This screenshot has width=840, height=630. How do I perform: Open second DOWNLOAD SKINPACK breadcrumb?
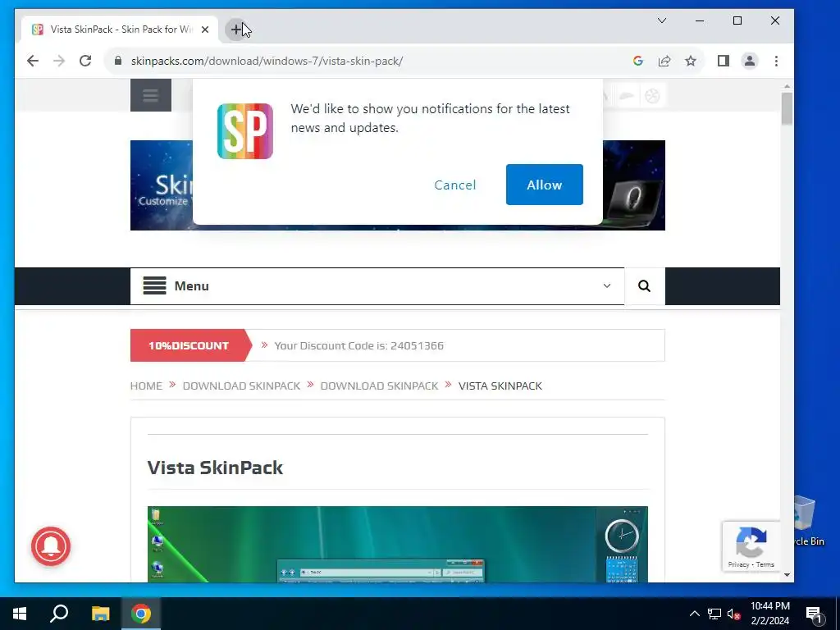click(379, 386)
